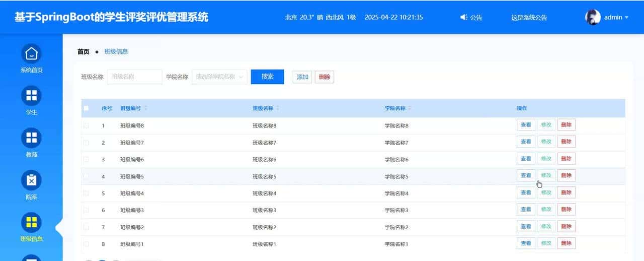Click 修改 for row 班级名称3
This screenshot has height=261, width=644.
[546, 210]
